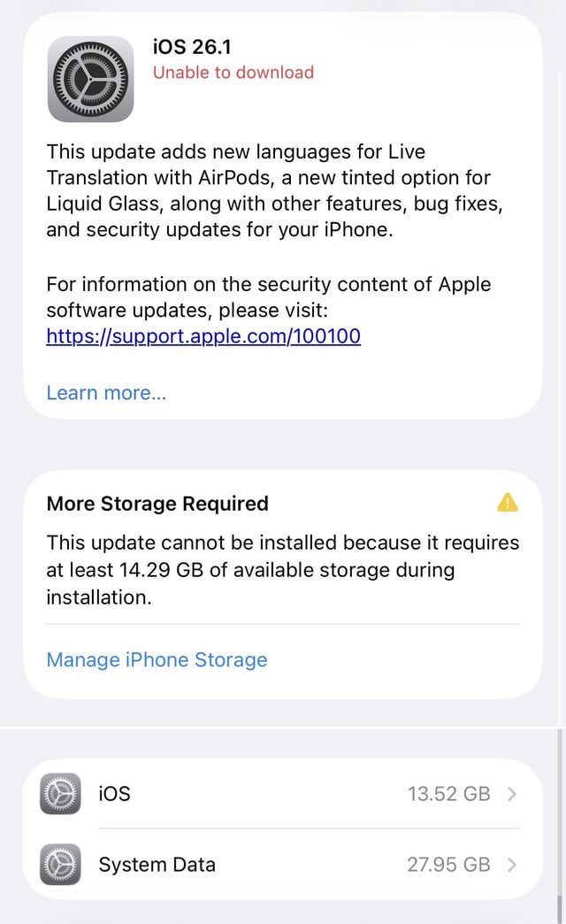Click the yellow storage warning triangle icon
Image resolution: width=566 pixels, height=924 pixels.
coord(508,504)
